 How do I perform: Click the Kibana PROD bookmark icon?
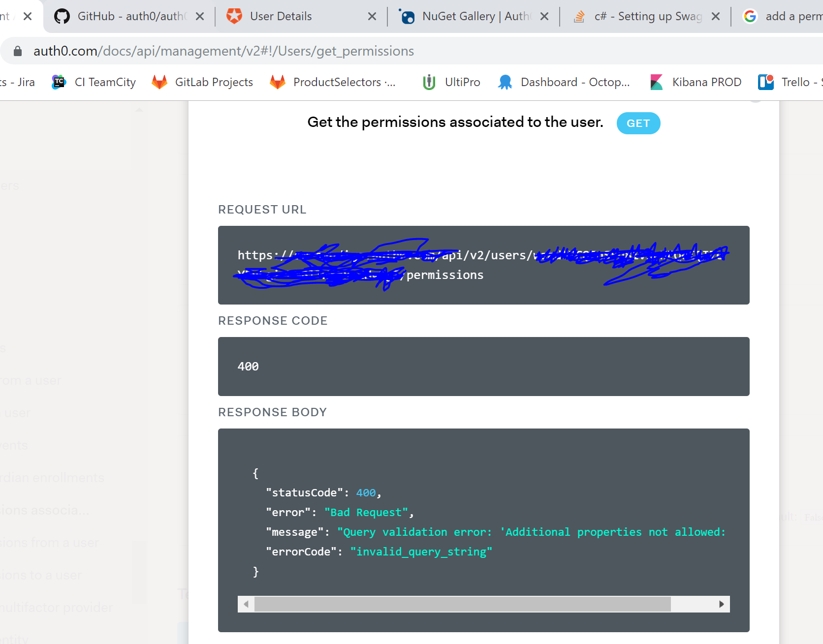click(x=657, y=82)
